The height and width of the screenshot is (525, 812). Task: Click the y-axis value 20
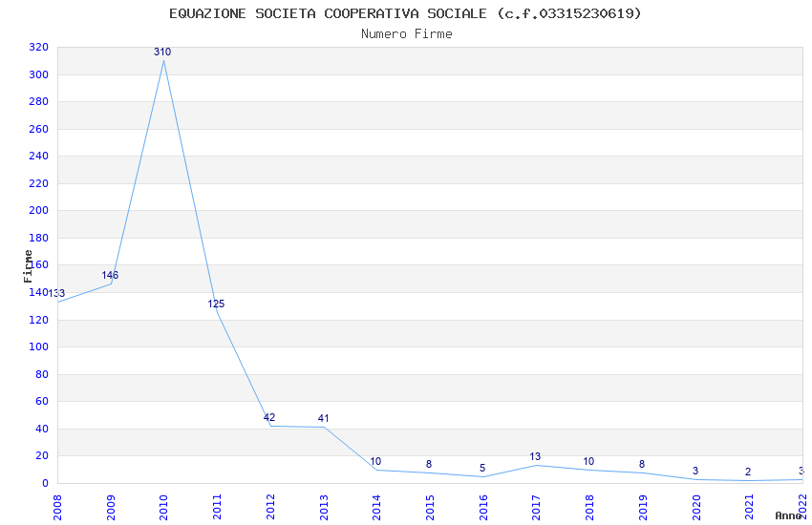click(x=42, y=455)
